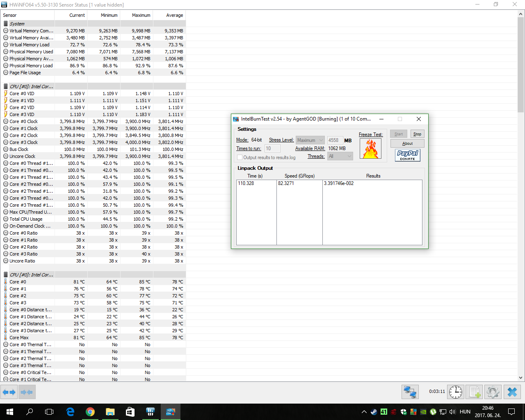Image resolution: width=525 pixels, height=420 pixels.
Task: Expand HWiNFO sensor window layout with arrows button
Action: 9,392
